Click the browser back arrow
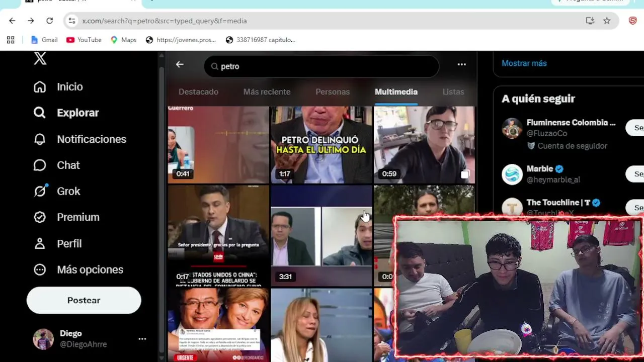 (12, 21)
